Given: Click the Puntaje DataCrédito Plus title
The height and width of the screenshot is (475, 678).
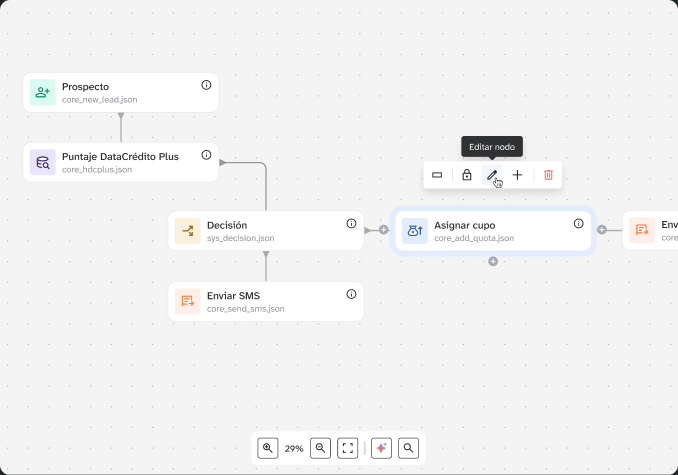Looking at the screenshot, I should tap(120, 157).
